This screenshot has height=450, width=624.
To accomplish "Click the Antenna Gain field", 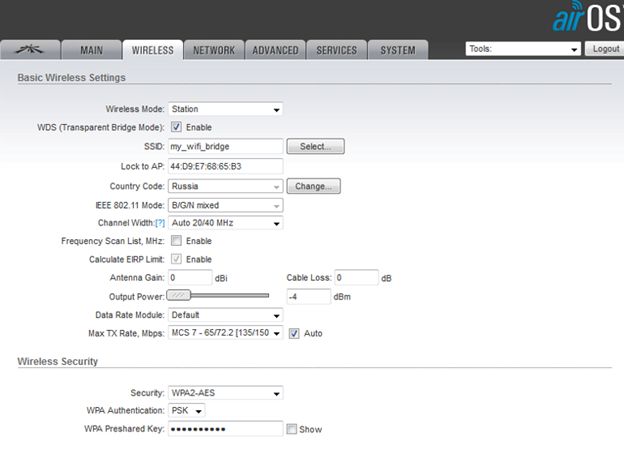I will [190, 277].
